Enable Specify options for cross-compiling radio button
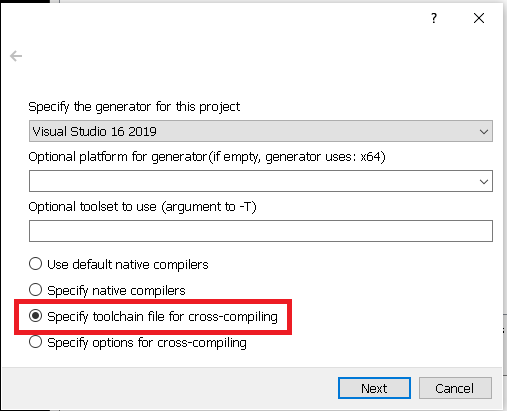Viewport: 507px width, 411px height. (35, 342)
